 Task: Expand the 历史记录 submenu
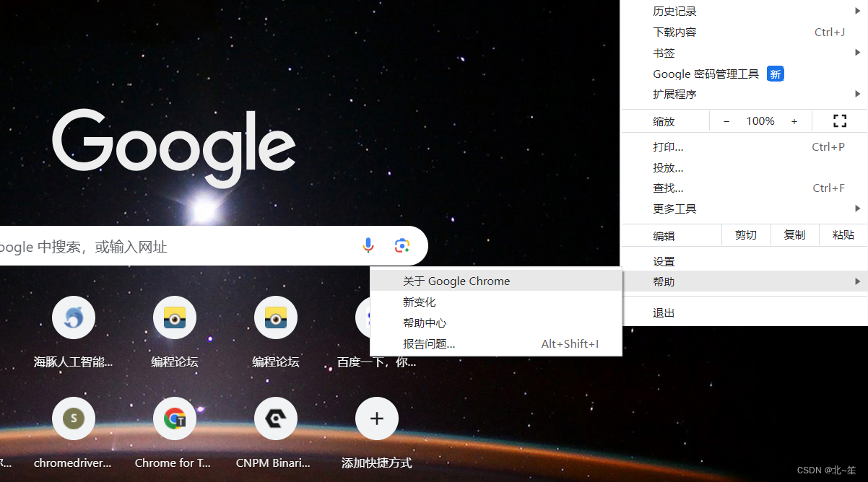pos(745,11)
